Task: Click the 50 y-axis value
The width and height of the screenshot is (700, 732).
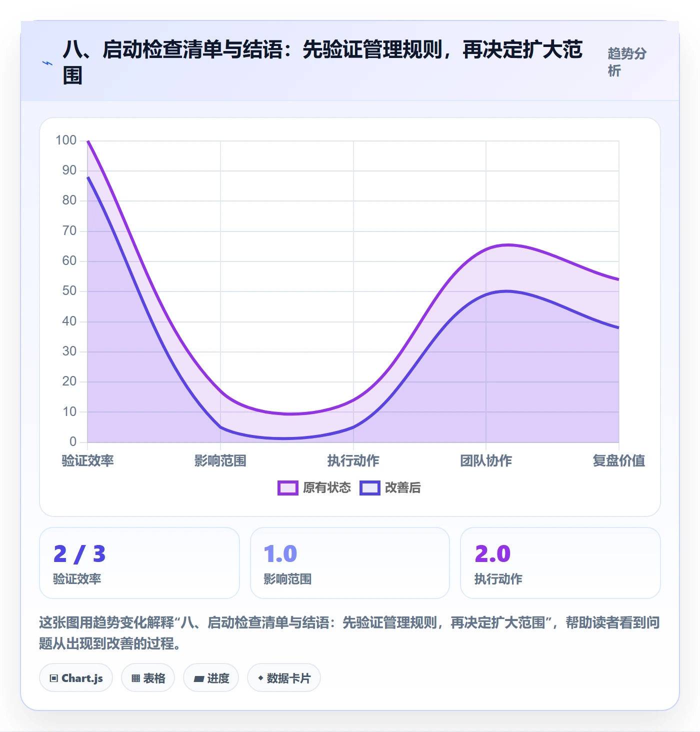Action: click(x=69, y=291)
